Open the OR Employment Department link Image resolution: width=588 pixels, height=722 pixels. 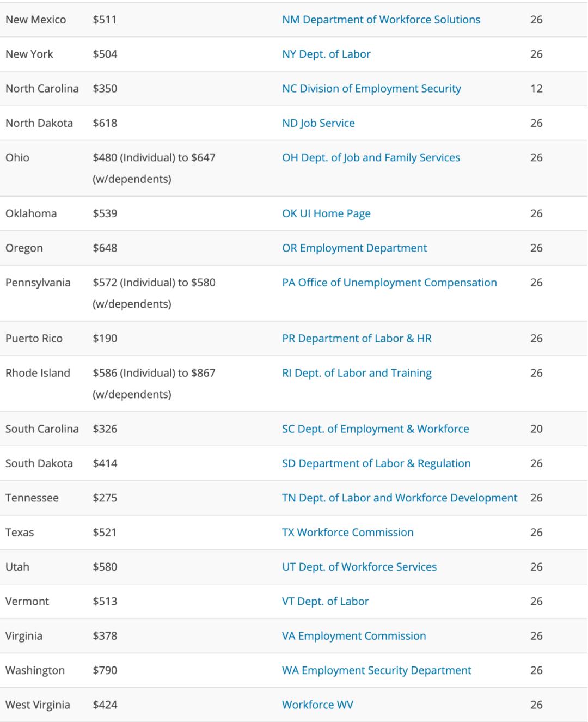tap(354, 248)
